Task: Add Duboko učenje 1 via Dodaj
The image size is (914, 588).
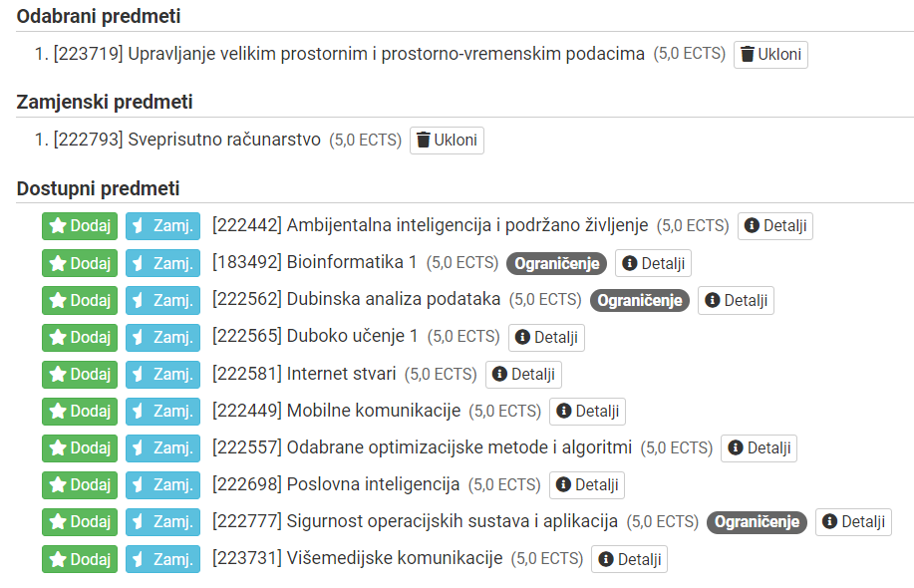Action: point(80,338)
